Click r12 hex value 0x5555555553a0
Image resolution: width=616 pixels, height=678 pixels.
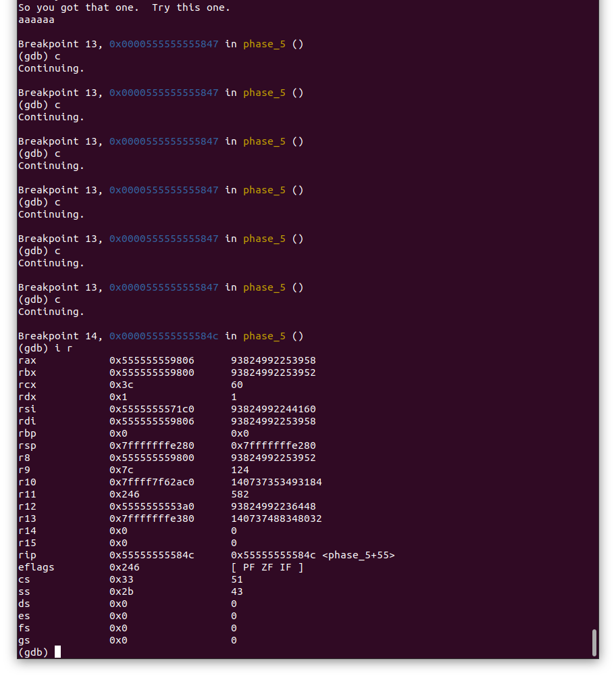tap(151, 506)
